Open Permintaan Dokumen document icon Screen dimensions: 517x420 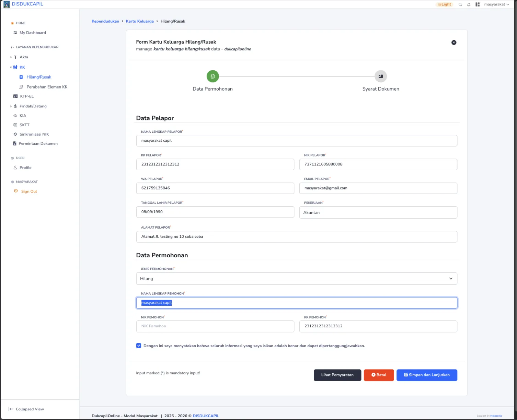point(14,143)
